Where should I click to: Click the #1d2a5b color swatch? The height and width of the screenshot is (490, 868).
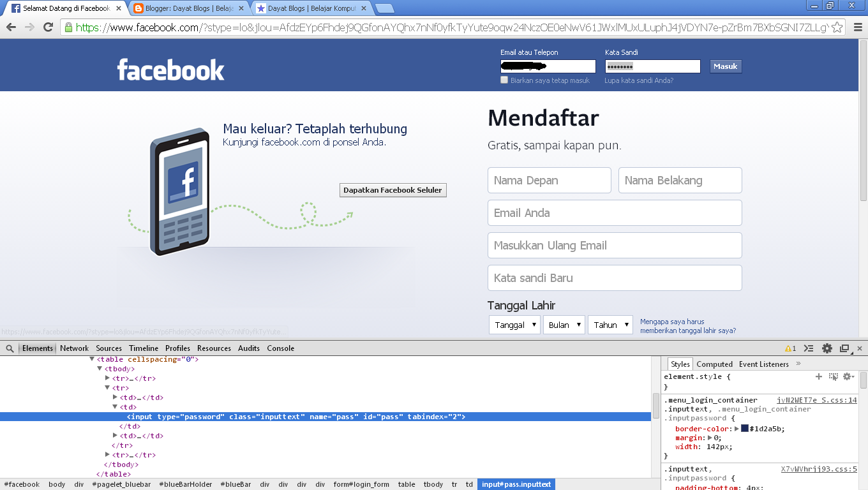coord(745,428)
